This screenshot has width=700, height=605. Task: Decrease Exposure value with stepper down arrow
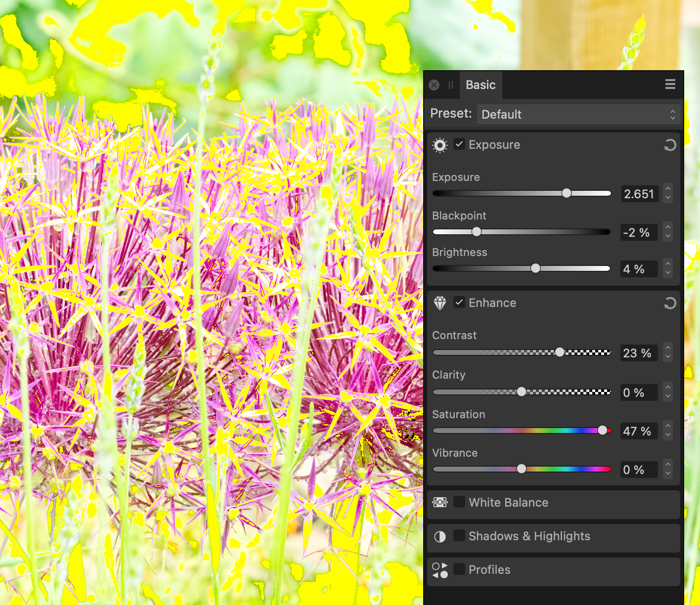coord(668,198)
